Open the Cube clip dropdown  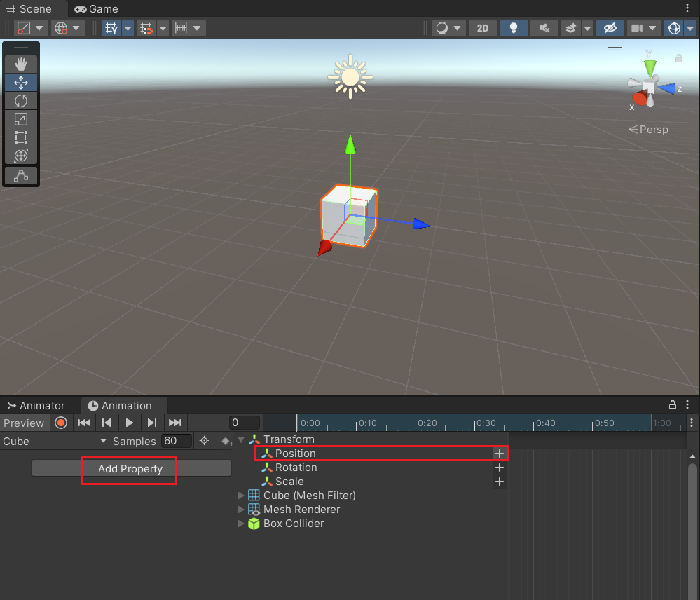pyautogui.click(x=55, y=441)
